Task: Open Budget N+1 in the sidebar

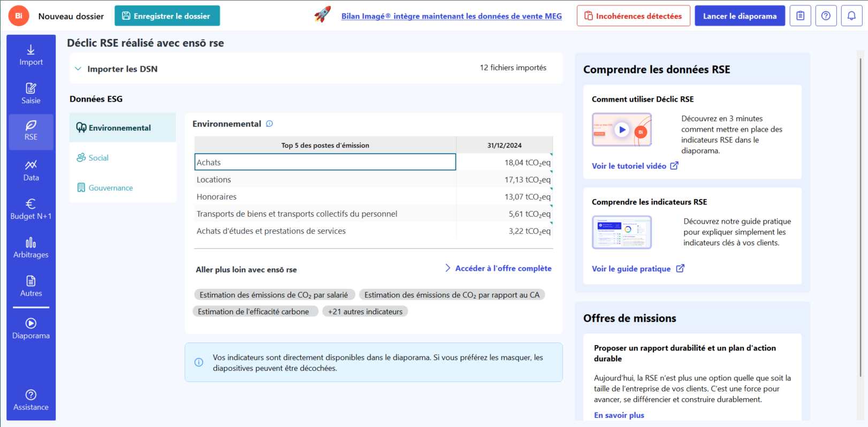Action: 31,209
